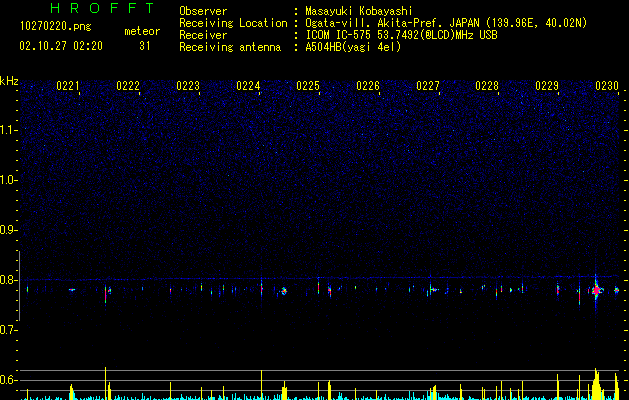Click the 0227 time marker

tap(428, 86)
